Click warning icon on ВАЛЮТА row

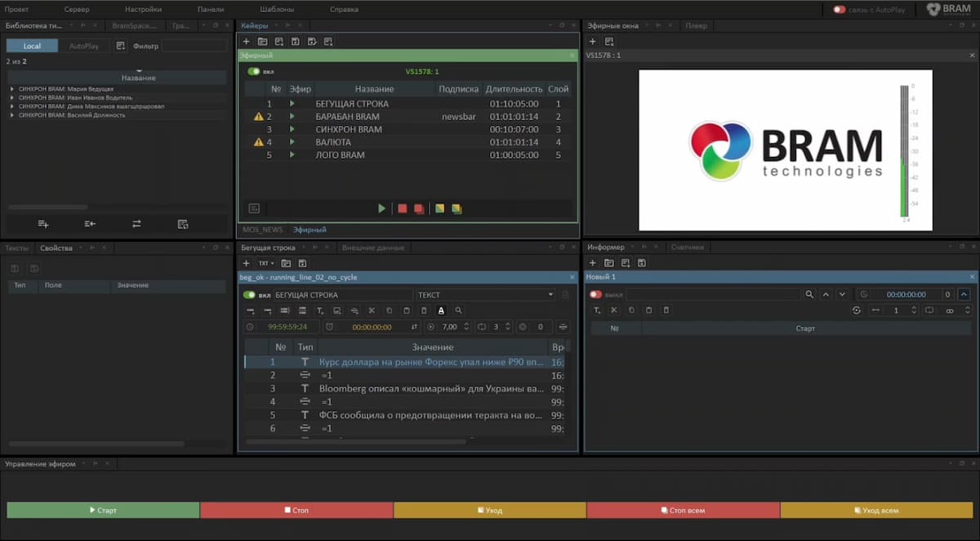coord(259,142)
